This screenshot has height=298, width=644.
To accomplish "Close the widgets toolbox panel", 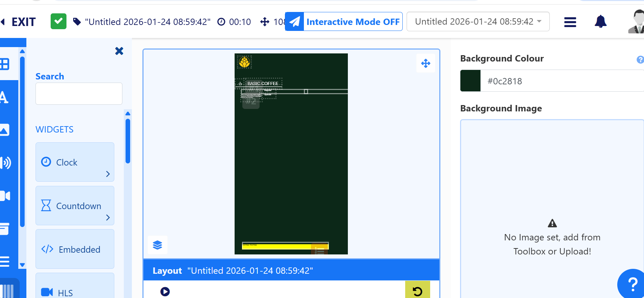I will [x=119, y=51].
